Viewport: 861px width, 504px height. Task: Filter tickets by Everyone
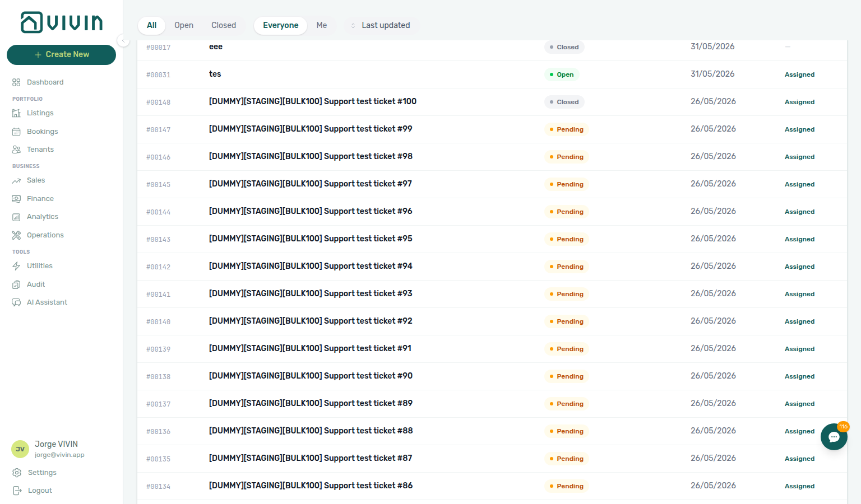point(281,25)
